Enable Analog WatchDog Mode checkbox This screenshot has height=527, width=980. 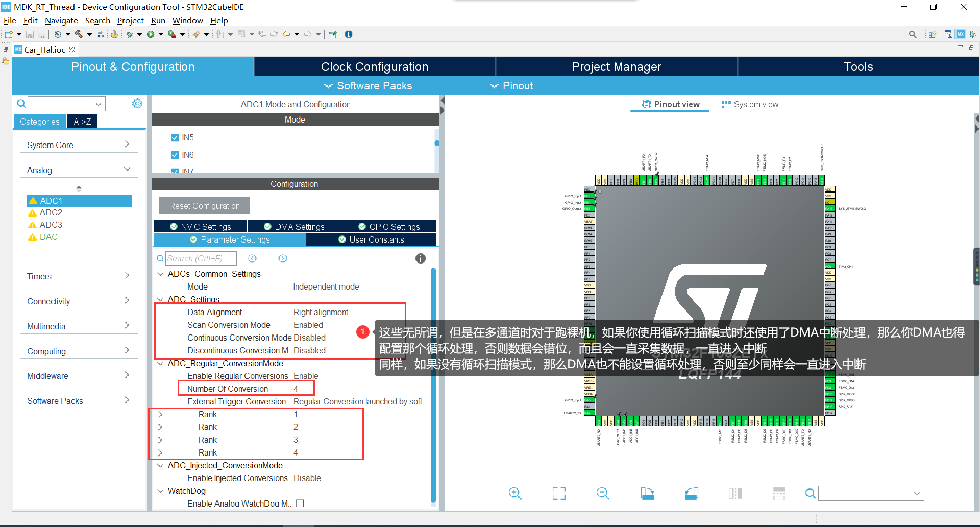click(x=300, y=503)
